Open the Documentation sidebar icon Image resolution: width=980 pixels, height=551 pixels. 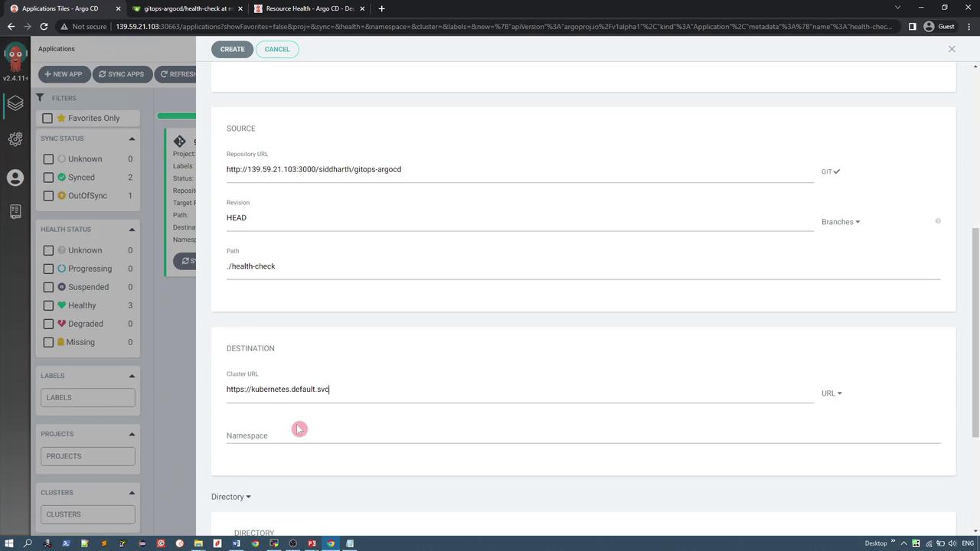click(x=15, y=212)
